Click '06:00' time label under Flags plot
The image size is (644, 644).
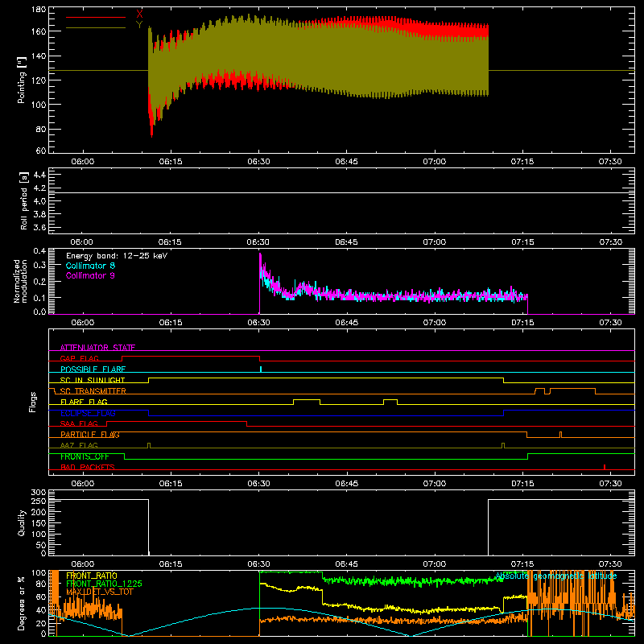tap(83, 484)
